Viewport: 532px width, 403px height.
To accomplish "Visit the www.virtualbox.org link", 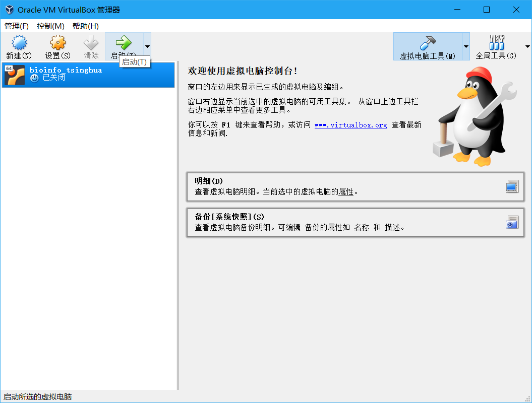I will [350, 125].
